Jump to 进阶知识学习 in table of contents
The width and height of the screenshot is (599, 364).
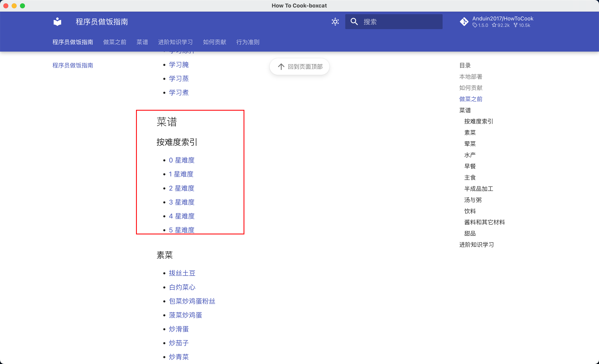pyautogui.click(x=476, y=245)
